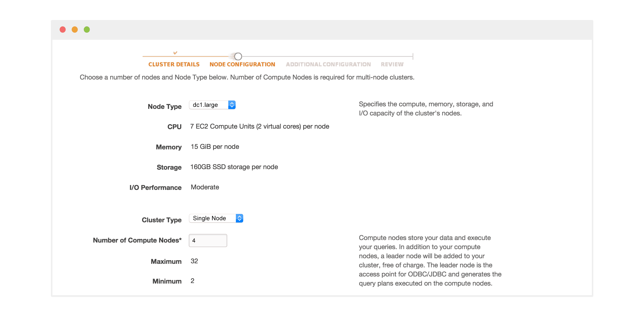The image size is (644, 319).
Task: Click the checkmark above Cluster Details
Action: click(175, 53)
